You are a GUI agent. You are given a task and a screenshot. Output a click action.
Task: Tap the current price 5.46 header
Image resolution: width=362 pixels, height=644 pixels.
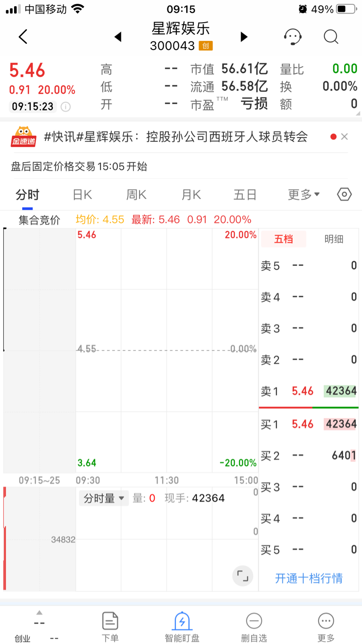(27, 71)
